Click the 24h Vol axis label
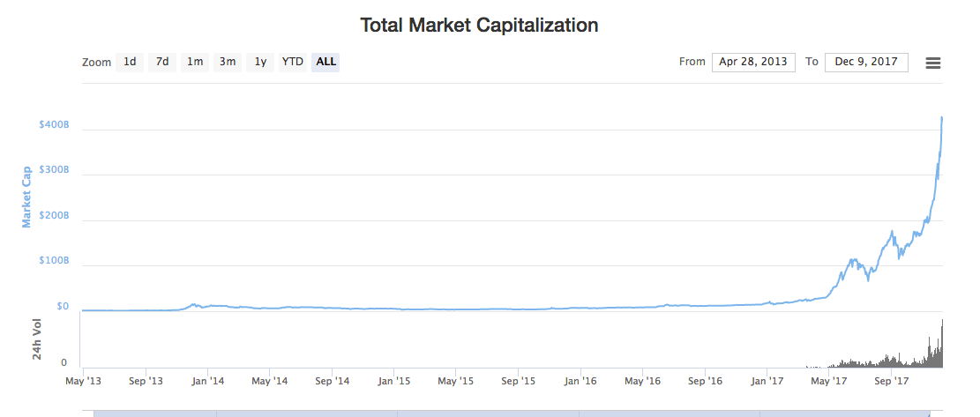The width and height of the screenshot is (980, 417). tap(37, 339)
